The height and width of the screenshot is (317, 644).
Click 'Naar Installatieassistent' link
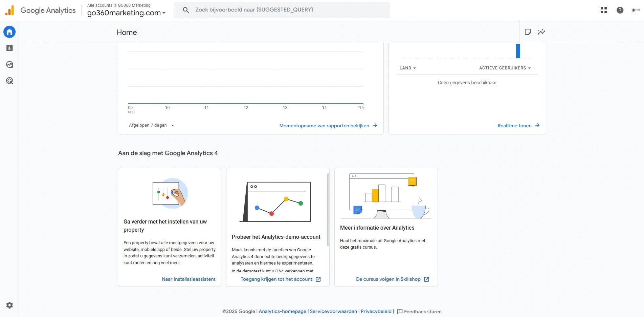click(x=188, y=279)
